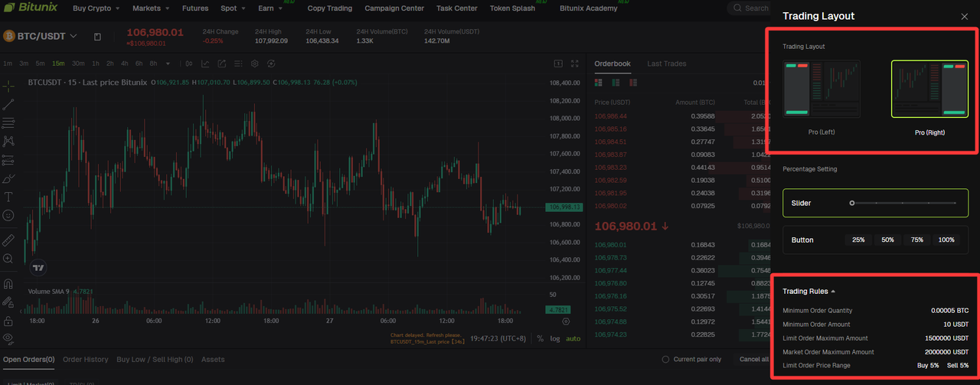
Task: Show sell-only orderbook view icon
Action: (633, 82)
